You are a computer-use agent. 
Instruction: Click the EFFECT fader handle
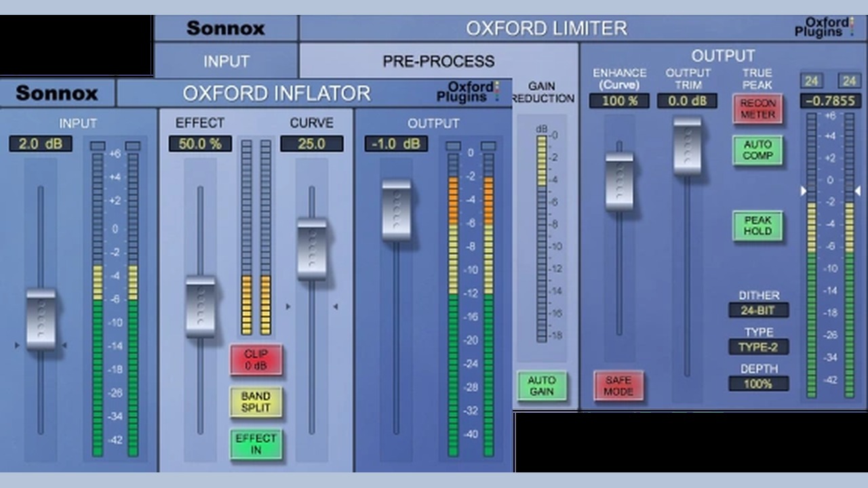click(x=200, y=306)
